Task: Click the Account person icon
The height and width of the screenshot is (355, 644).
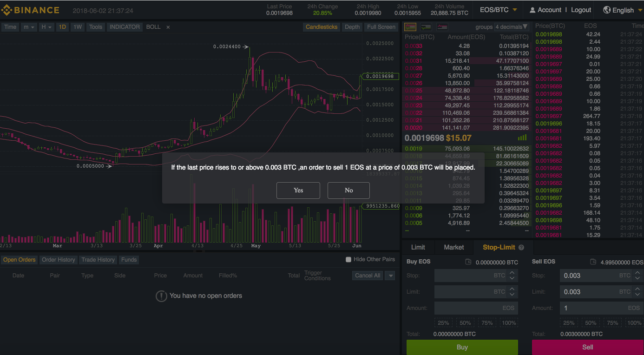Action: [x=532, y=10]
